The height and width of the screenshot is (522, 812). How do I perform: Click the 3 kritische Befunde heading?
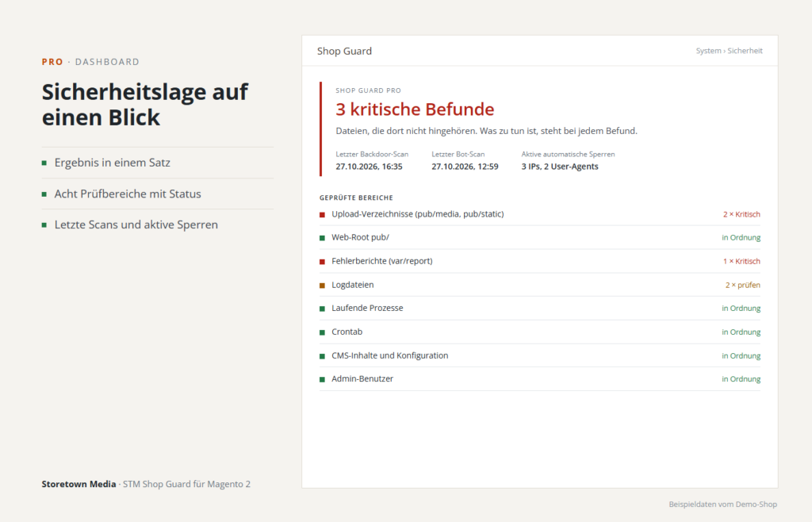pyautogui.click(x=415, y=109)
